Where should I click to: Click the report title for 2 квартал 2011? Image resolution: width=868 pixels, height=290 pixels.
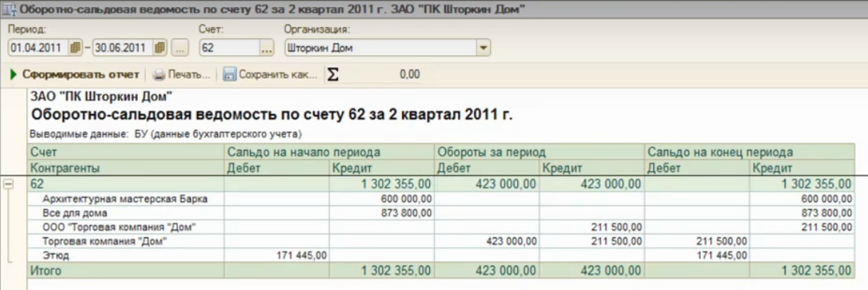coord(272,114)
